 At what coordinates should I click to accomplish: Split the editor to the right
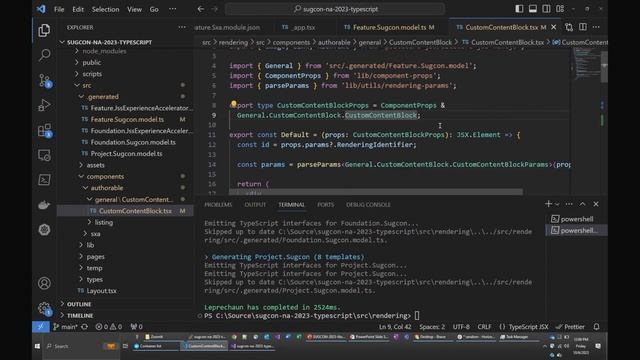pyautogui.click(x=582, y=27)
